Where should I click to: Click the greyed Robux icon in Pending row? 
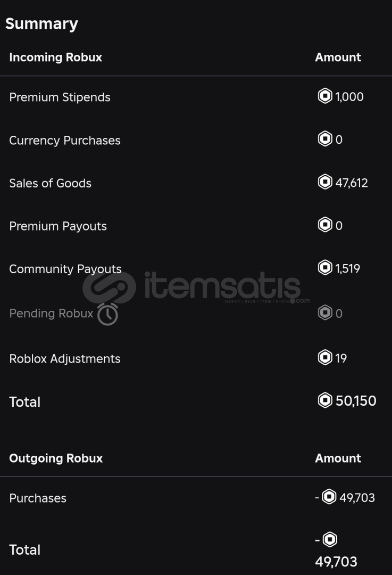click(x=325, y=313)
